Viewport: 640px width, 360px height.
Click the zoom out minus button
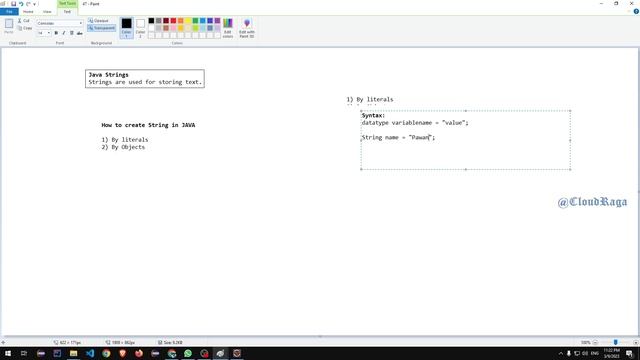[x=595, y=342]
